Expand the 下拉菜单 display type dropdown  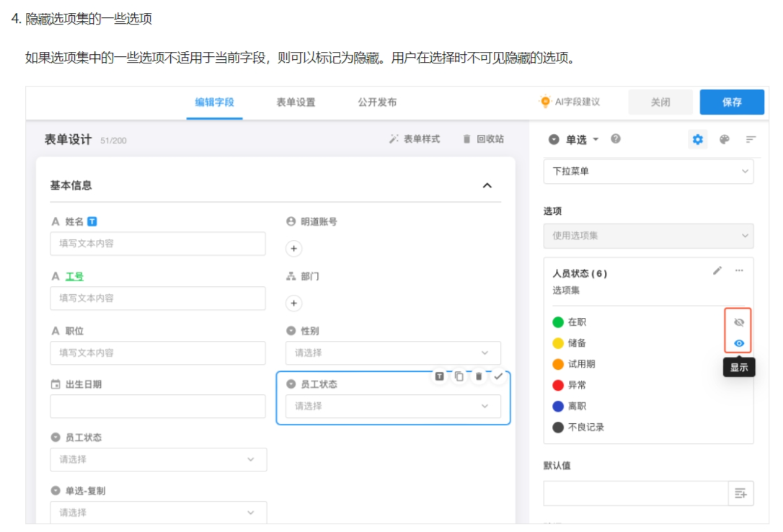[x=647, y=172]
